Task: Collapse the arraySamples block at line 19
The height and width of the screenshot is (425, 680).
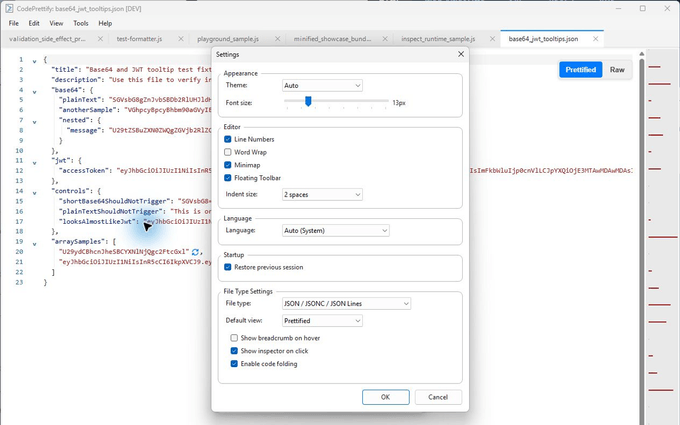Action: click(34, 244)
